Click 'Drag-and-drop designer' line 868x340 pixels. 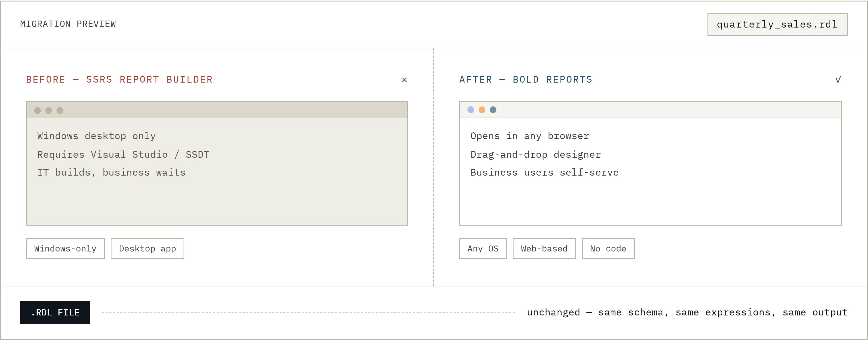(536, 155)
